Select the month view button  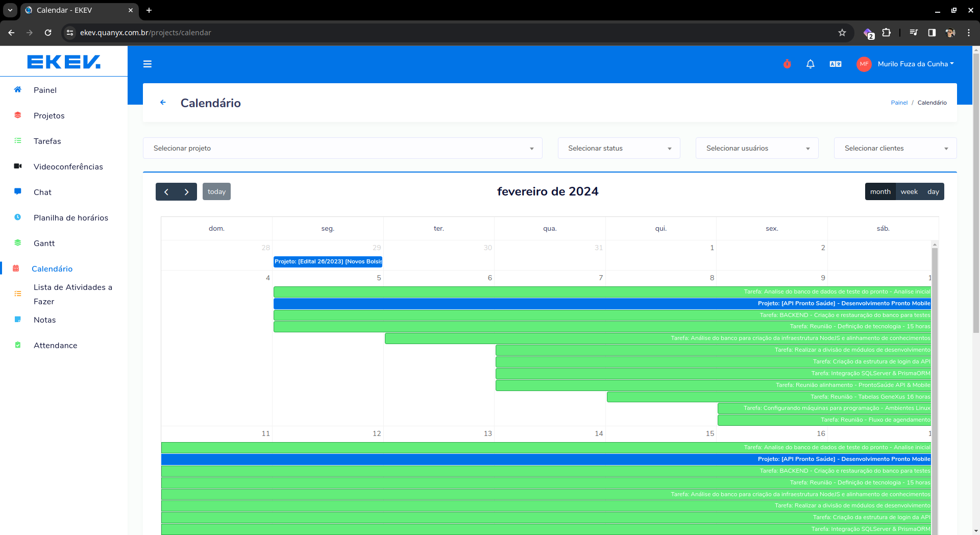880,192
